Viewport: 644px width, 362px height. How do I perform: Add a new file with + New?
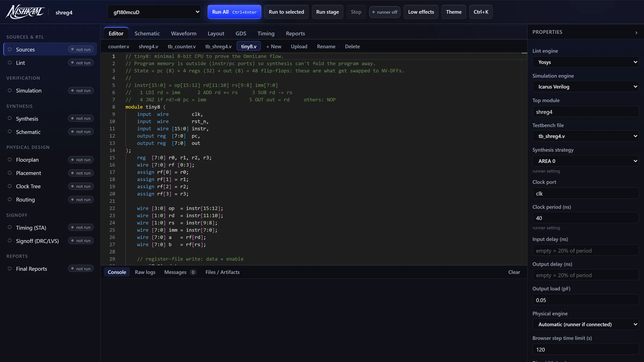[x=273, y=46]
